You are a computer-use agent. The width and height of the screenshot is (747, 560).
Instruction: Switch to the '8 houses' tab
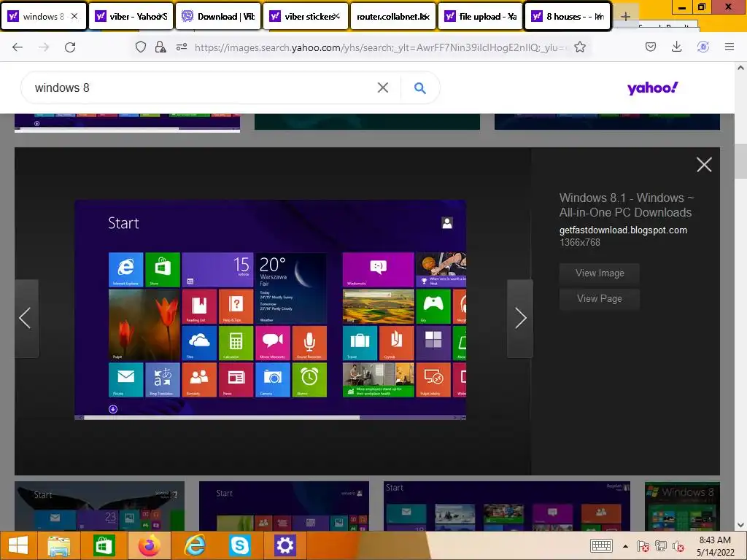[568, 17]
